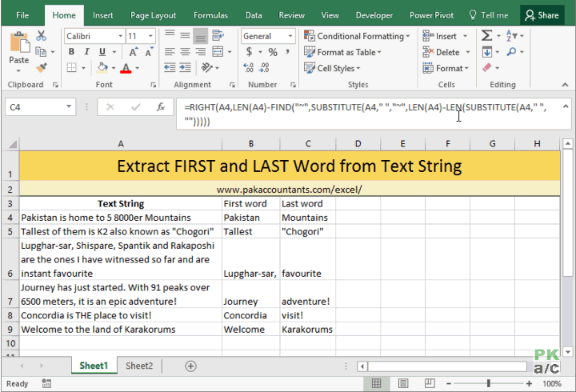Increase font size with larger A icon
576x392 pixels.
134,52
